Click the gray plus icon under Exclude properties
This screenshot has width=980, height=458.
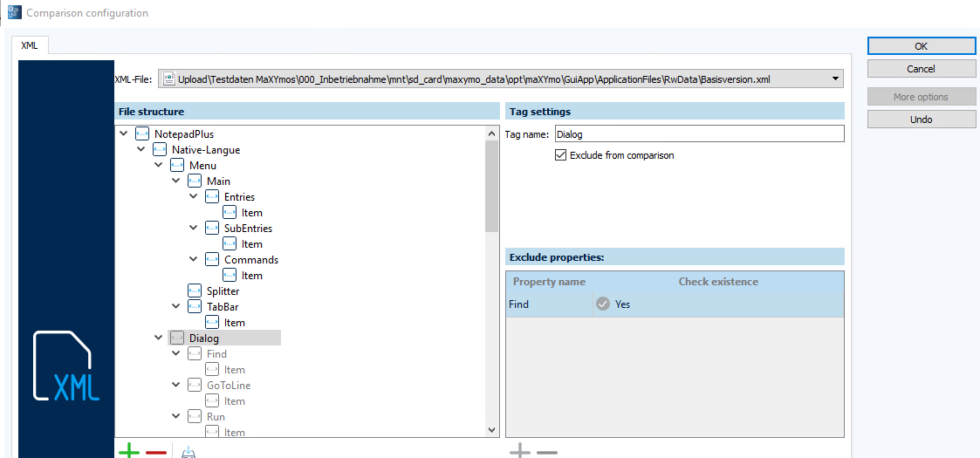[x=519, y=451]
